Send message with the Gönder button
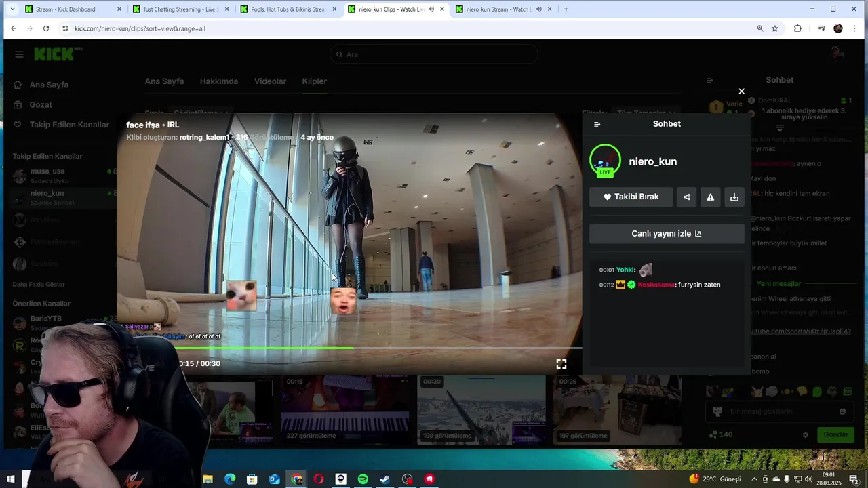Viewport: 868px width, 488px height. click(x=835, y=435)
